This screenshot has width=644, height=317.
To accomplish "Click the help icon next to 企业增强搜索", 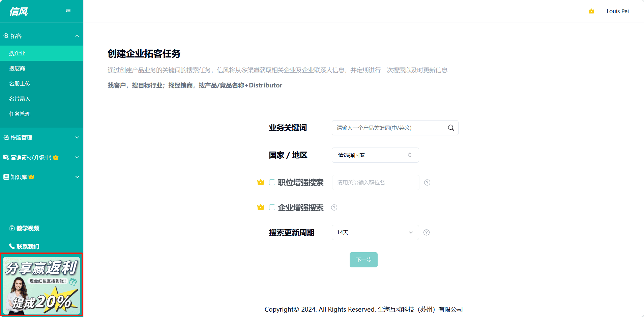I will point(334,207).
